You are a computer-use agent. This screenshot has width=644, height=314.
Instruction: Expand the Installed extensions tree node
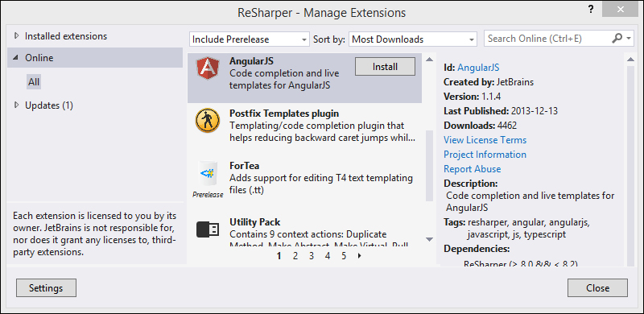coord(16,35)
